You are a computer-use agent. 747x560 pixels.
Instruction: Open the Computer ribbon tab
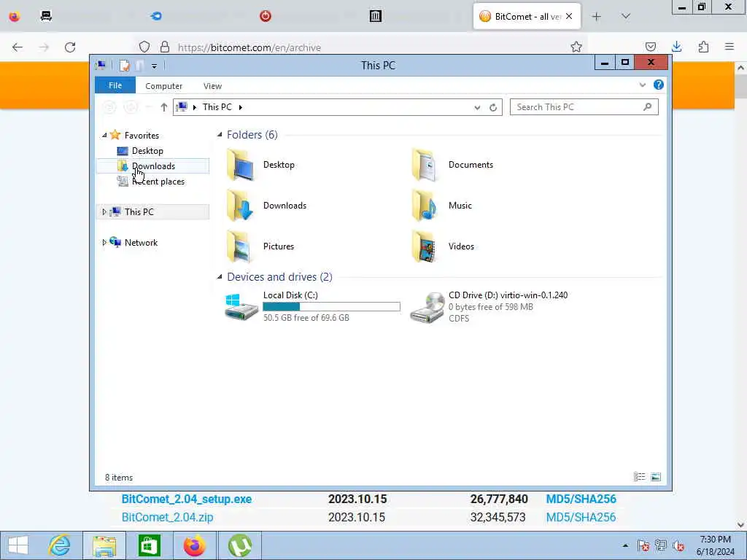(x=163, y=86)
